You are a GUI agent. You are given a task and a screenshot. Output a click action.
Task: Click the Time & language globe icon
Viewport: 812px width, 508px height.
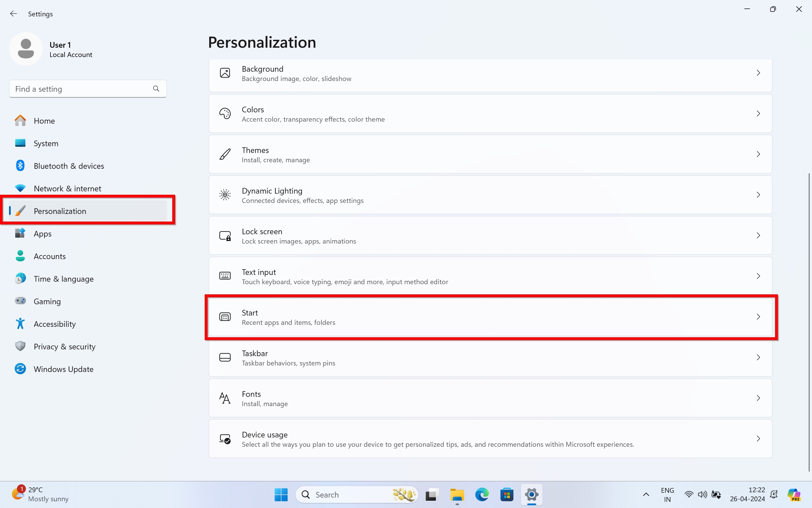(x=20, y=279)
